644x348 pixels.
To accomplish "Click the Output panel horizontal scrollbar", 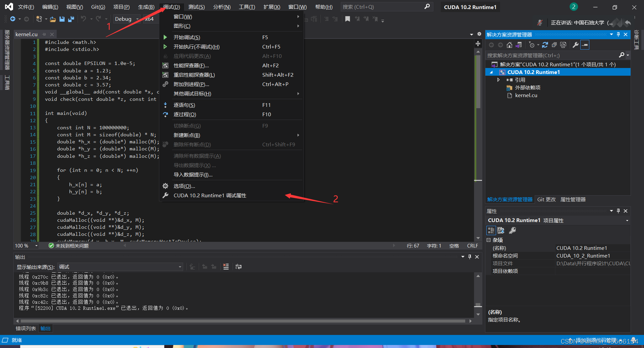I will tap(243, 321).
